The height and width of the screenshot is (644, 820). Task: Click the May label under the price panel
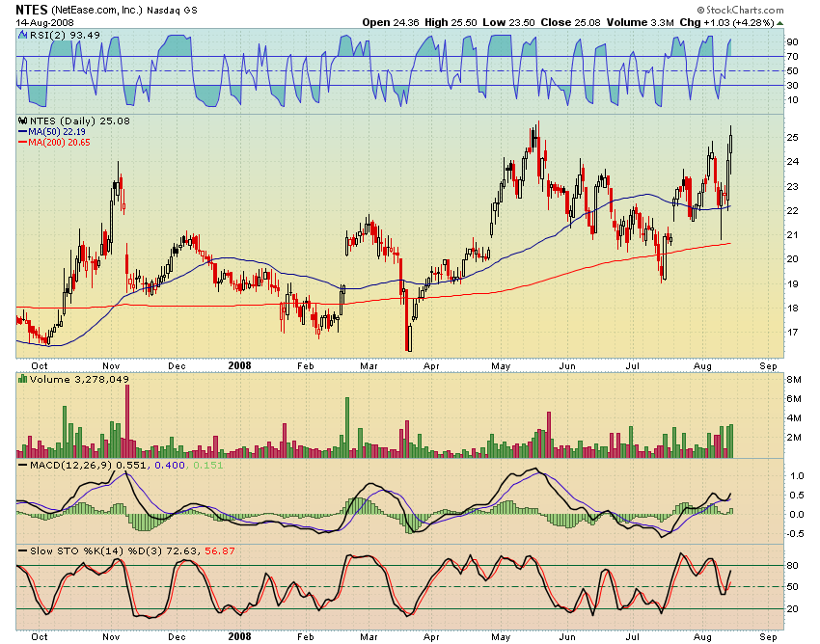tap(501, 366)
